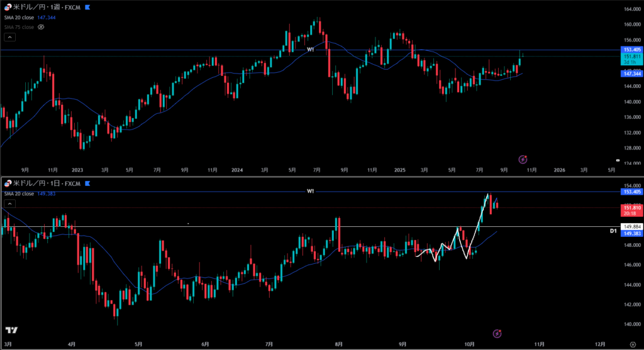
Task: Select the SMA 75 close indicator legend
Action: (19, 27)
